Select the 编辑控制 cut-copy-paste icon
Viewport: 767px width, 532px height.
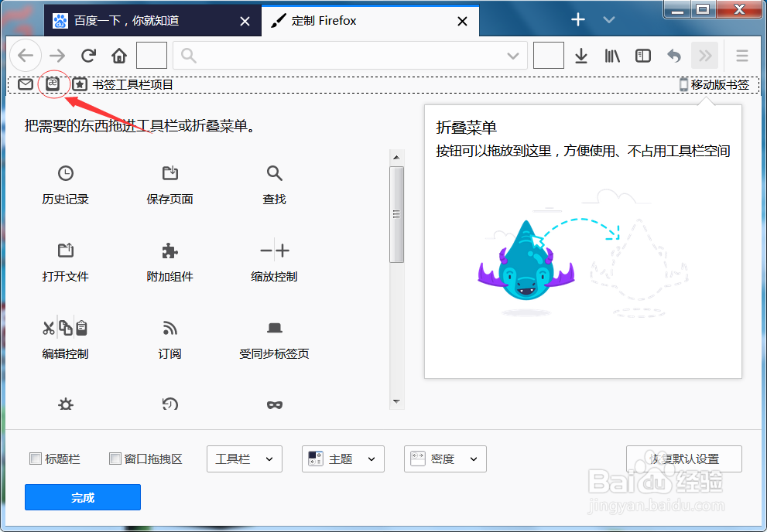point(65,328)
